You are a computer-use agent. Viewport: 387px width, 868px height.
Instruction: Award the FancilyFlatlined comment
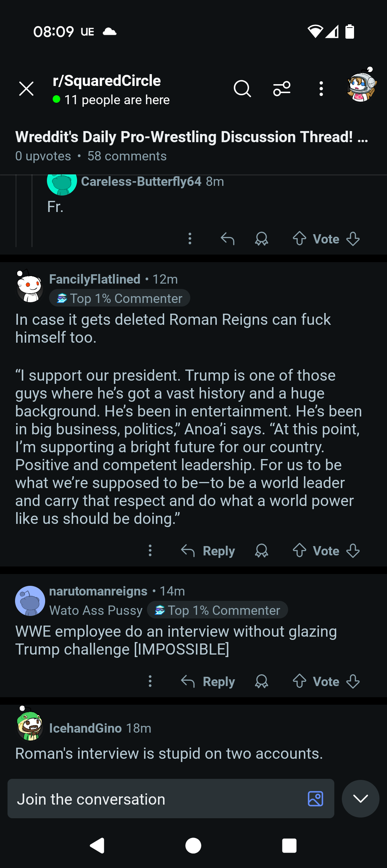(262, 550)
